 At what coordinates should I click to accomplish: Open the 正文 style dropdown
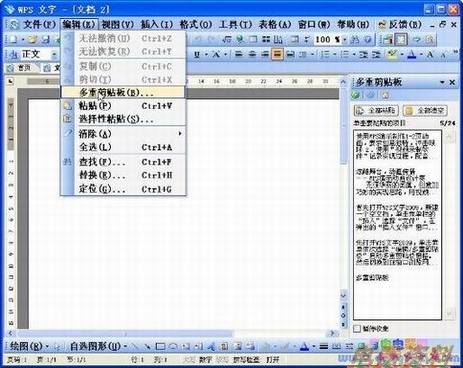point(53,54)
